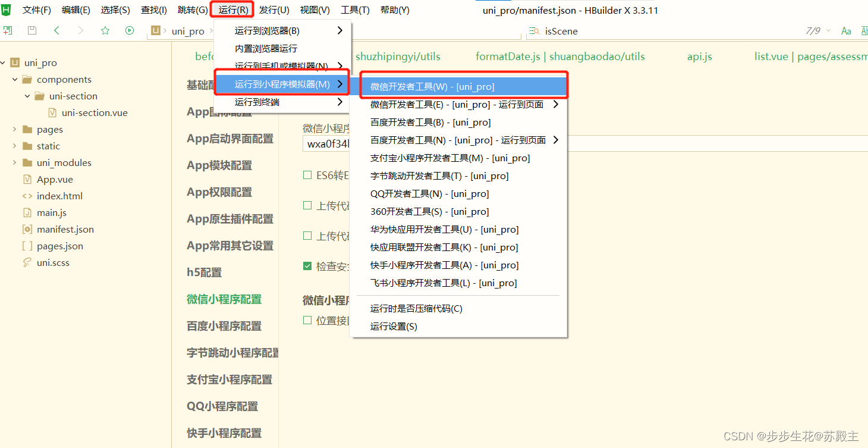Open h5配置 settings section

204,272
